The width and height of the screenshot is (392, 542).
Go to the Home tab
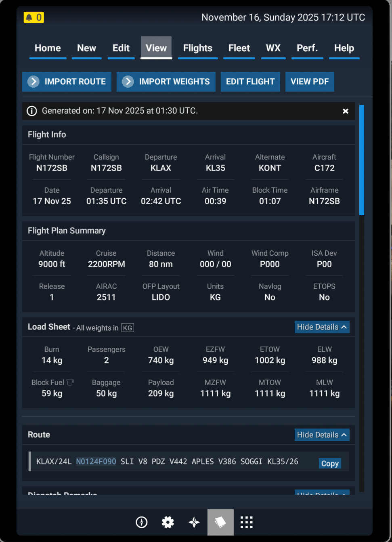[48, 48]
